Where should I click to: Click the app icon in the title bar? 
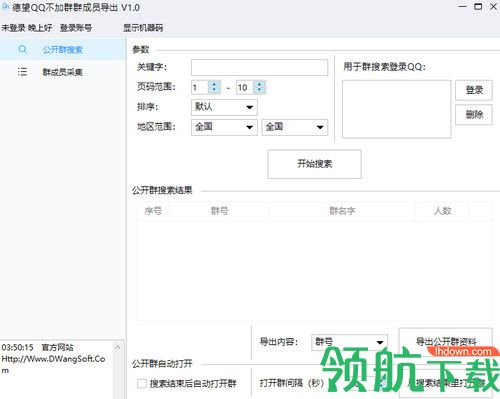(x=5, y=7)
